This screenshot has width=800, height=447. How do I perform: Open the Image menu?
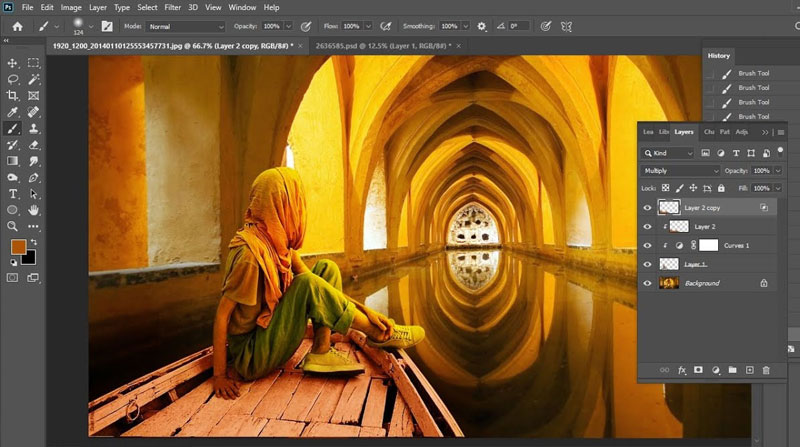pos(71,7)
